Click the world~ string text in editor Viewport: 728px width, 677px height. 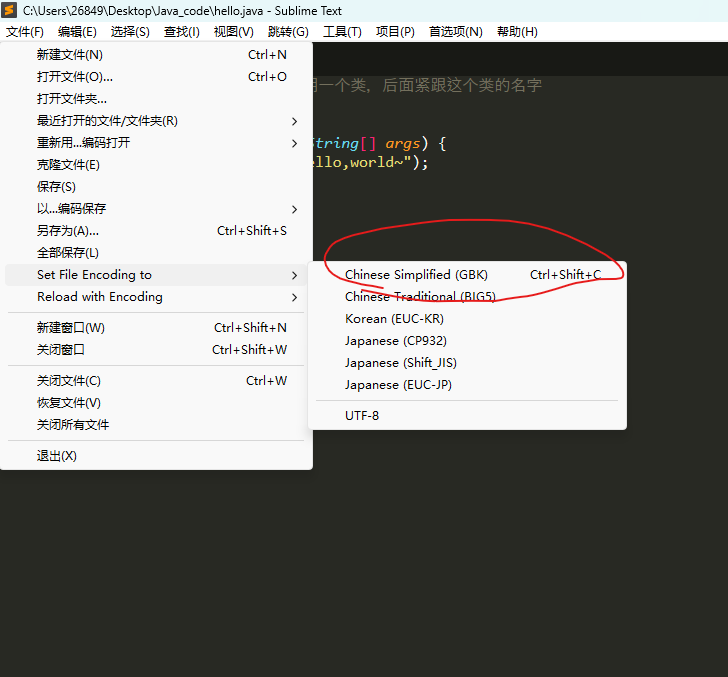point(377,162)
